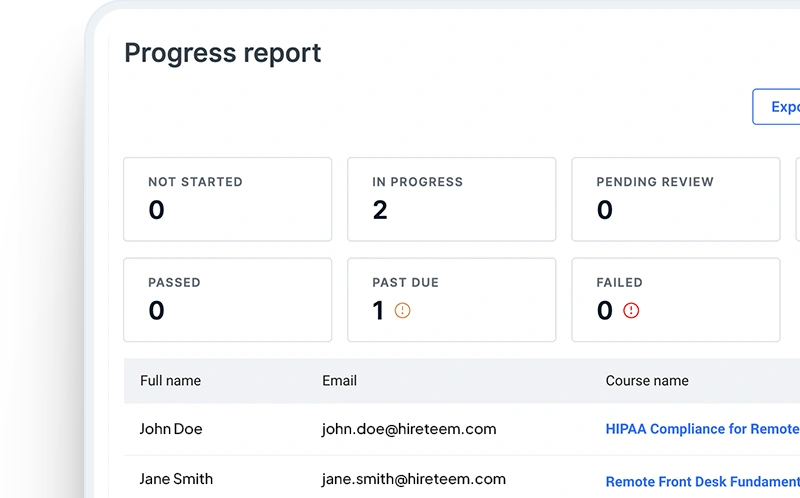
Task: Click the Export button
Action: pyautogui.click(x=777, y=107)
